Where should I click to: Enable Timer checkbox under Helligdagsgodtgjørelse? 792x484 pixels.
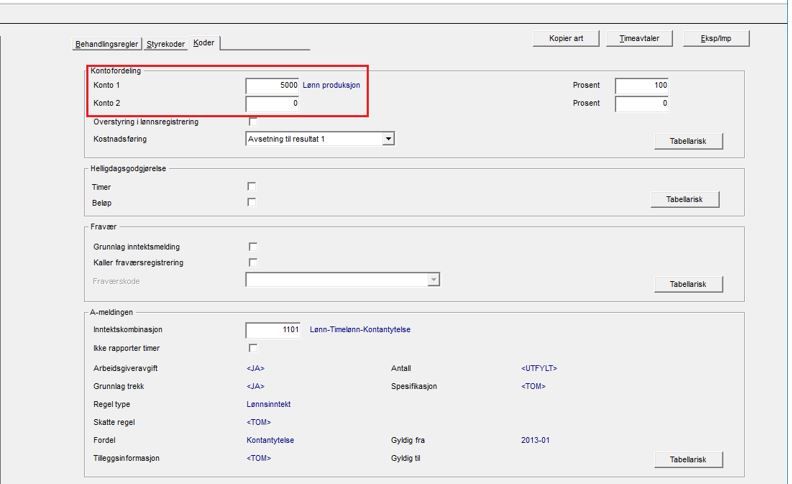coord(252,186)
